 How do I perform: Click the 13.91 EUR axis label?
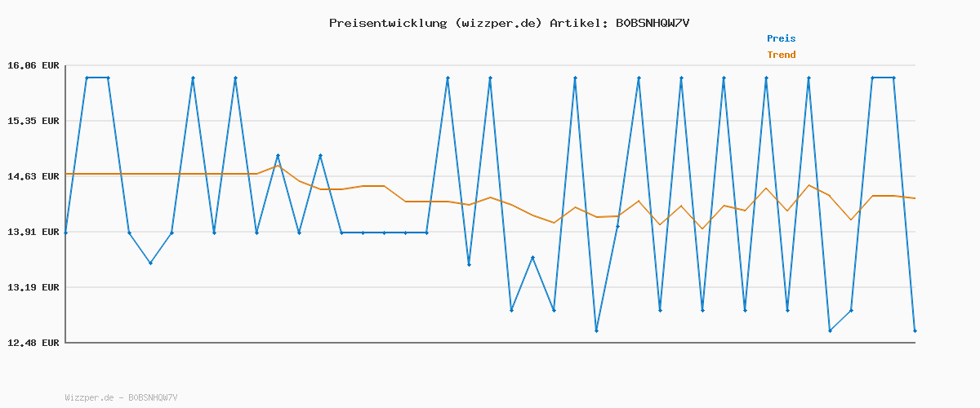coord(33,232)
